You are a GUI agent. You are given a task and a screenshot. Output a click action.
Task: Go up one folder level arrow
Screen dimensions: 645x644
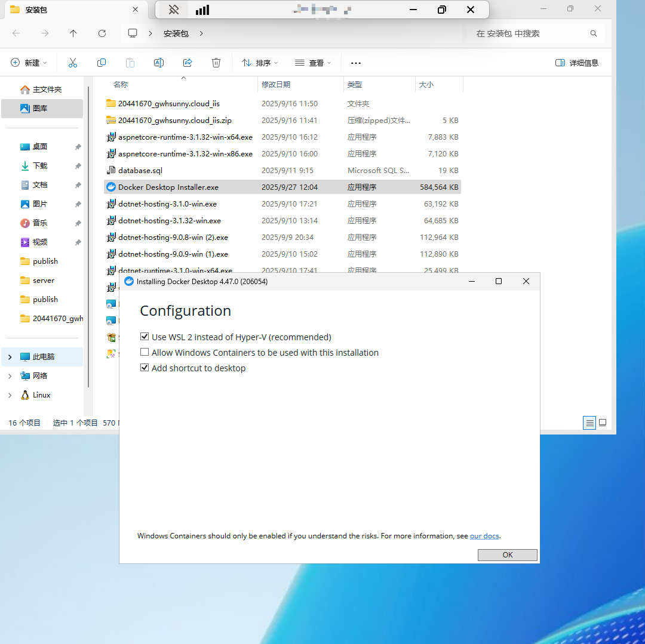pos(73,33)
